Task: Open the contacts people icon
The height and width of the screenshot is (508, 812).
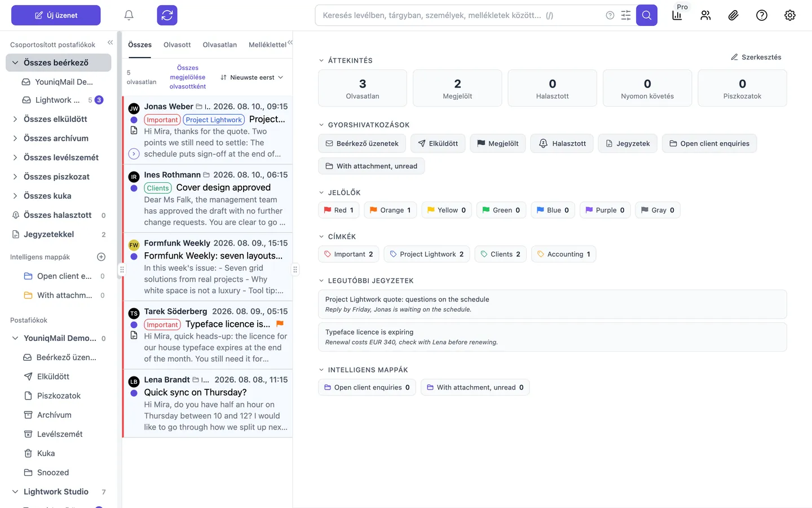Action: coord(705,15)
